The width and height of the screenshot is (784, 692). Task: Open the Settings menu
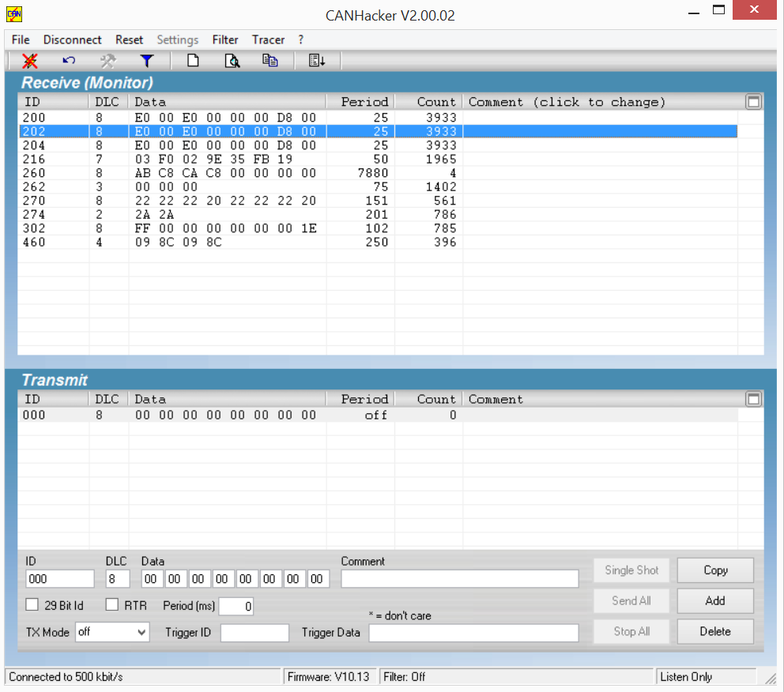coord(178,39)
